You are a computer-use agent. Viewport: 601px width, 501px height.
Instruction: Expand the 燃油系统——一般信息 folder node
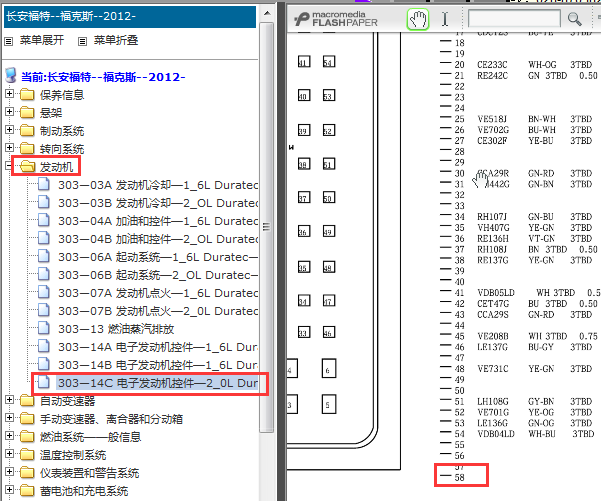pos(10,436)
